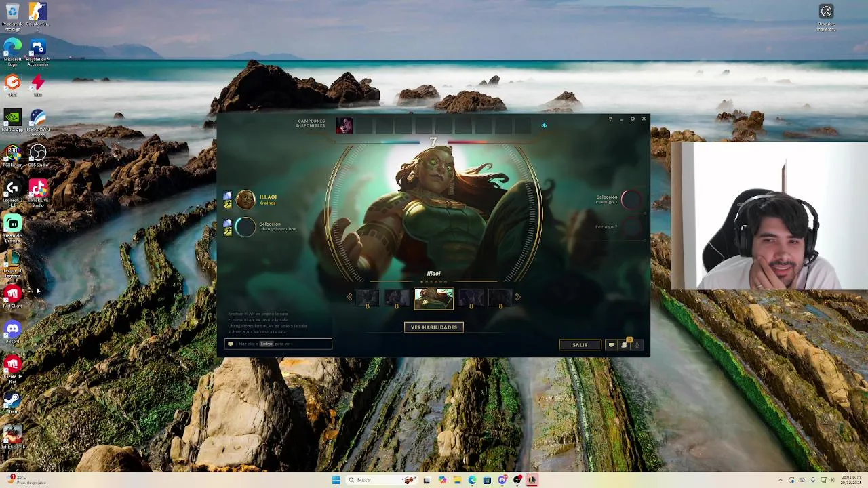Viewport: 868px width, 488px height.
Task: Click the Illaoi champion name label
Action: tap(268, 197)
